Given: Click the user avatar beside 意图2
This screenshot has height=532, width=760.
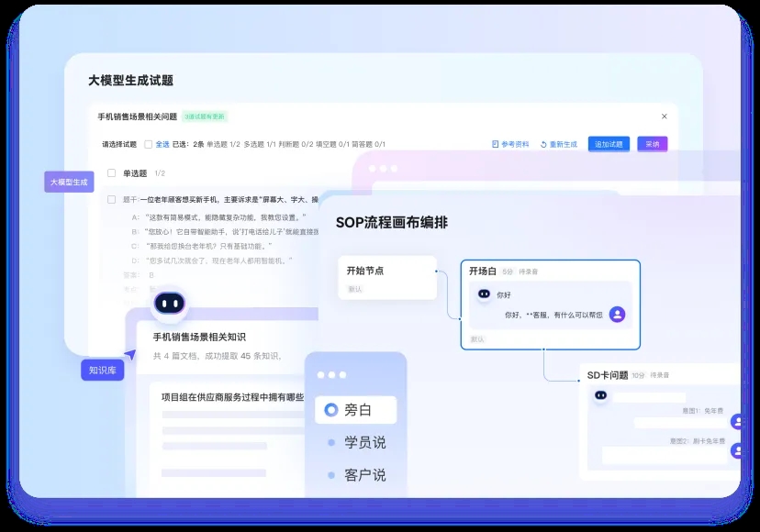Looking at the screenshot, I should [x=736, y=450].
